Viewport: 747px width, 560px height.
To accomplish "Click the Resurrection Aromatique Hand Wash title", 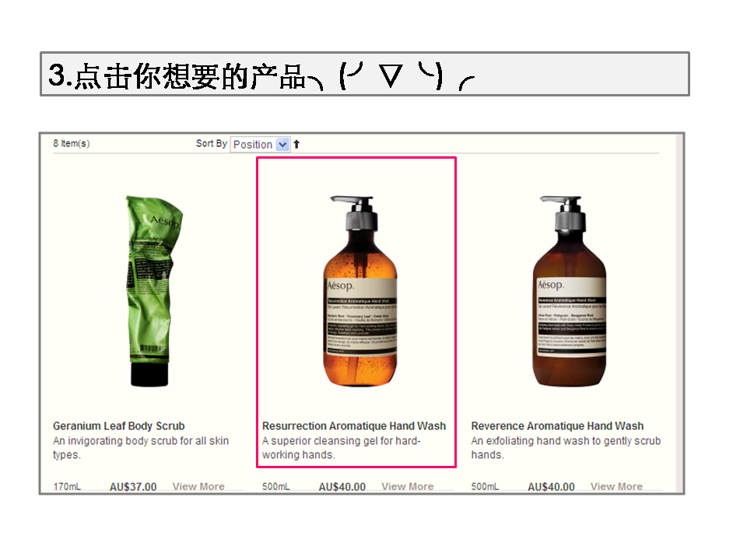I will tap(354, 425).
